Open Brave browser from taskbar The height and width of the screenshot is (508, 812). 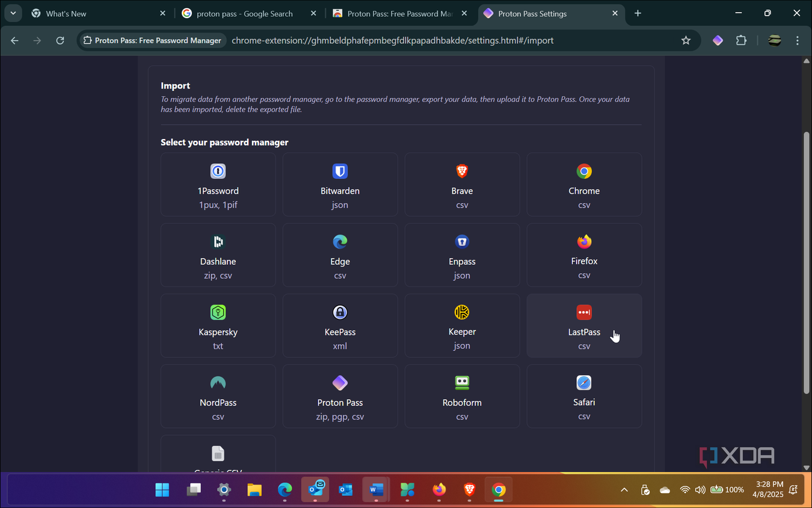point(469,490)
